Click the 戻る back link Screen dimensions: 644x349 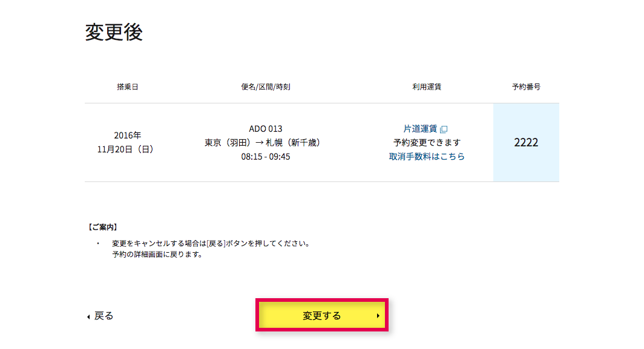(100, 316)
